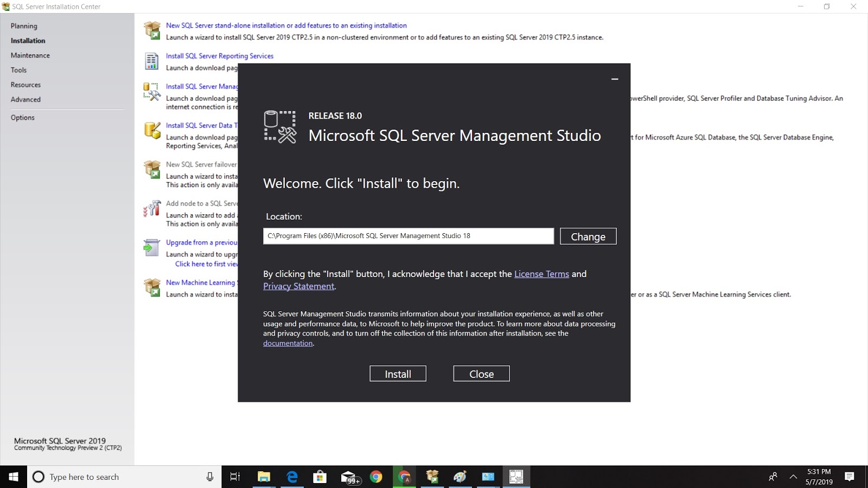Launch Google Chrome from the taskbar
868x488 pixels.
(x=376, y=477)
